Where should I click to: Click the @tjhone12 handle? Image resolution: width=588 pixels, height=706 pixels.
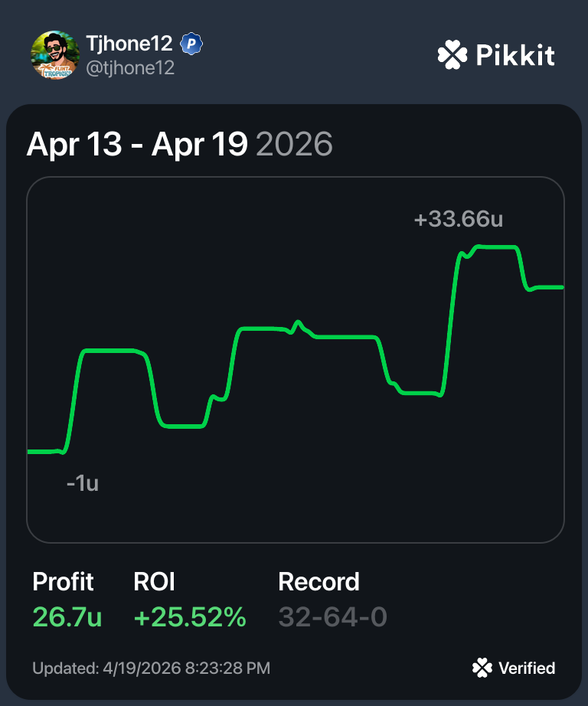point(130,68)
